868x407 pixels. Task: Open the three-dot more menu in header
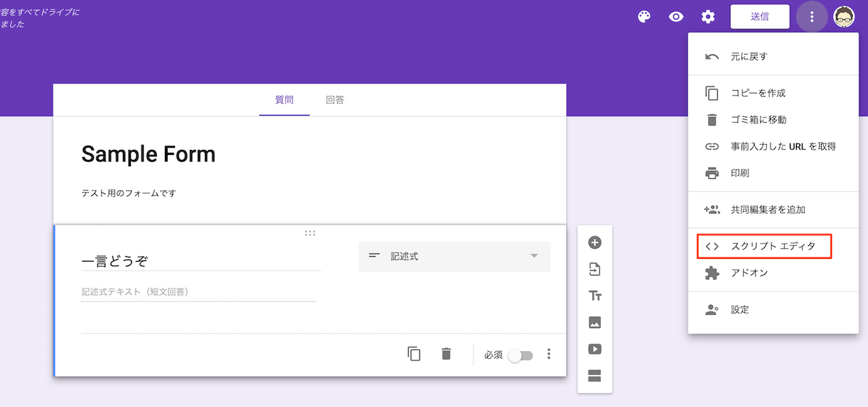point(812,17)
